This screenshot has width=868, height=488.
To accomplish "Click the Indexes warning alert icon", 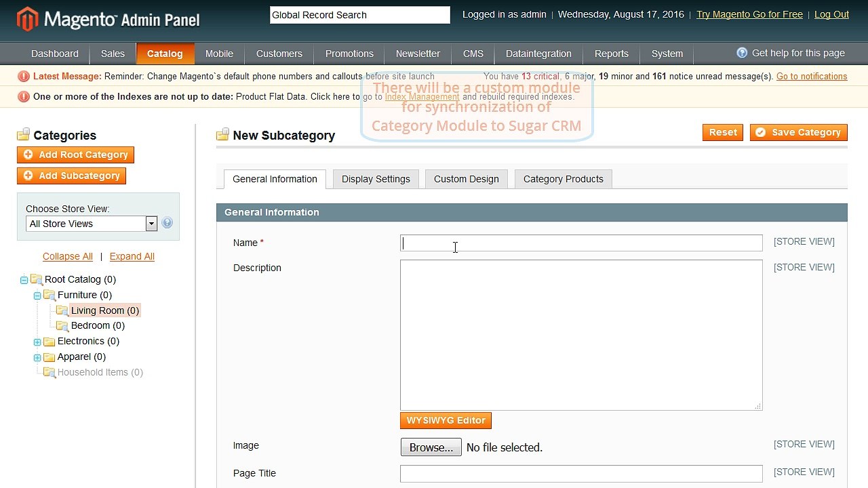I will coord(24,97).
